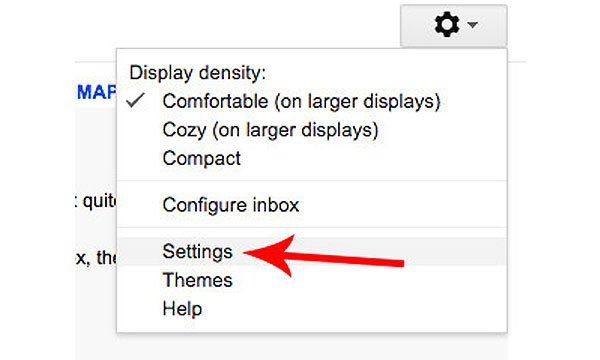
Task: Open Help from the menu
Action: coord(182,308)
